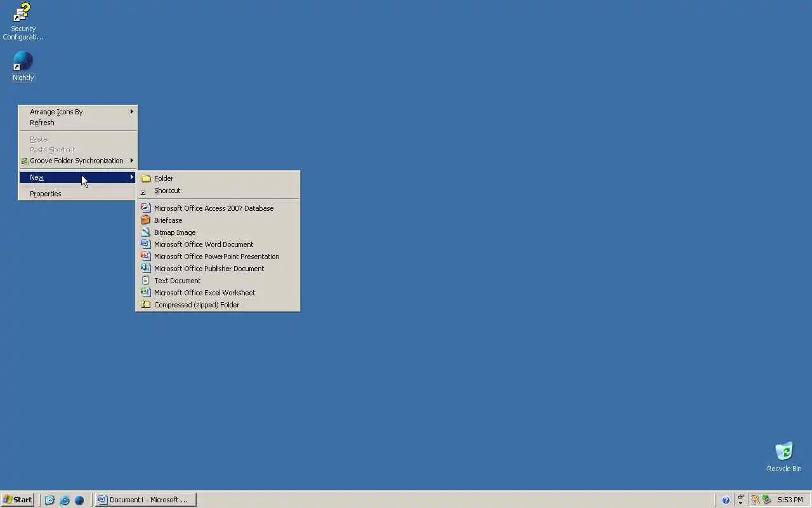This screenshot has height=508, width=812.
Task: Create a new Briefcase
Action: point(218,220)
